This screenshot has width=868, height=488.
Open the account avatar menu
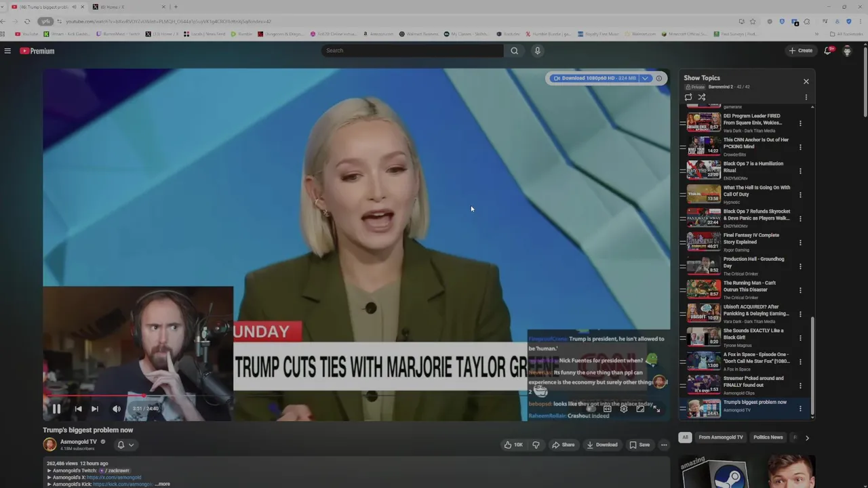pyautogui.click(x=847, y=51)
